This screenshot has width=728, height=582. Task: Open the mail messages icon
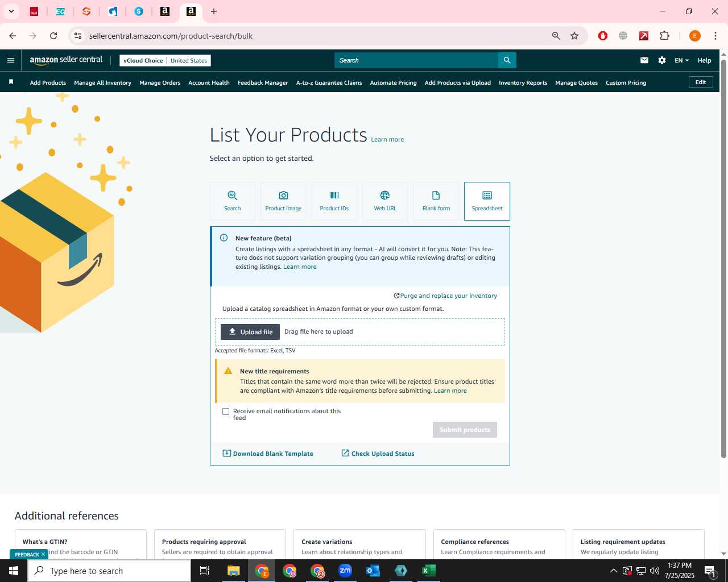(644, 60)
